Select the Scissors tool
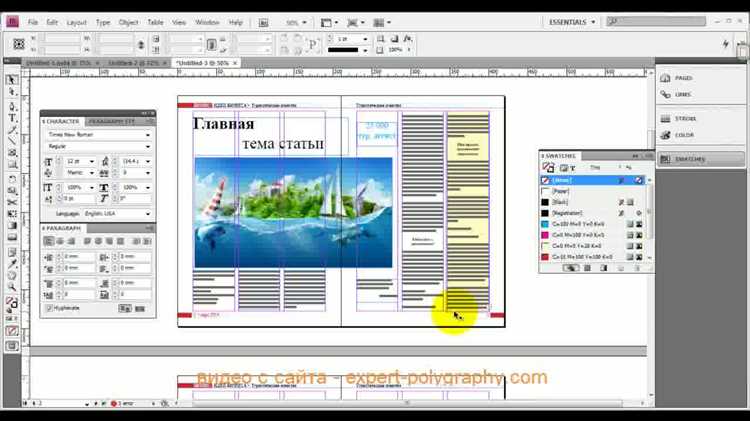Viewport: 750px width, 421px height. (12, 202)
